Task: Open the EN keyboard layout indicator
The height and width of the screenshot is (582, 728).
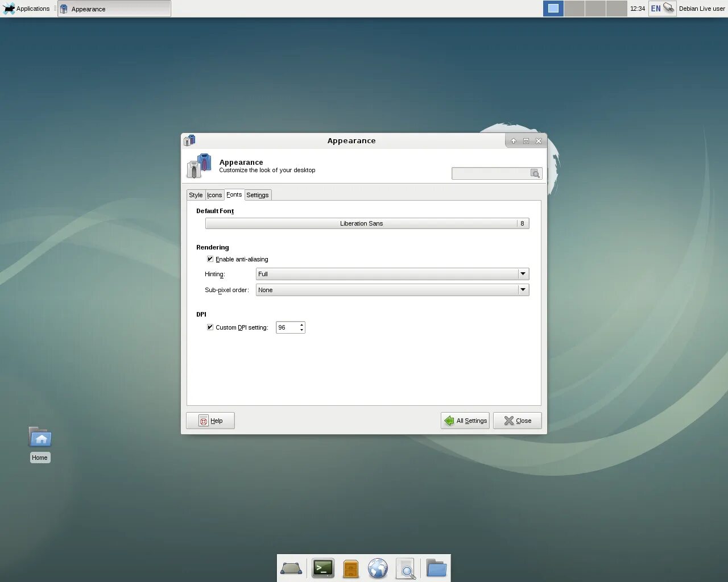Action: point(656,9)
